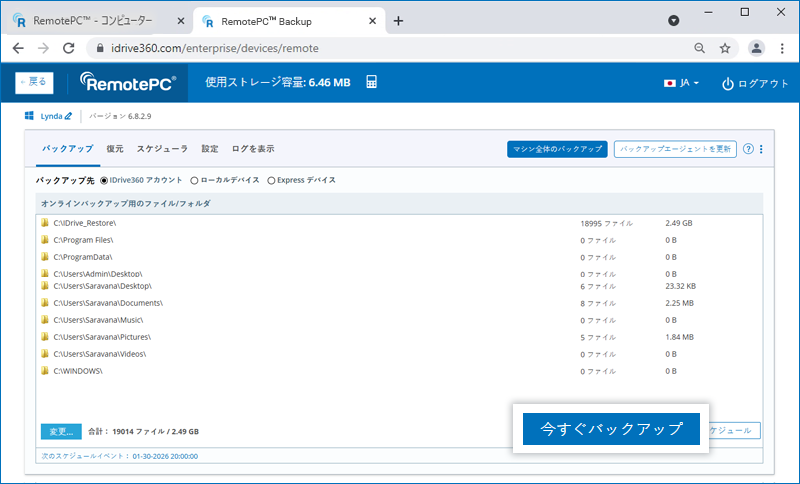
Task: Click the 2.25 MB size value
Action: point(680,303)
